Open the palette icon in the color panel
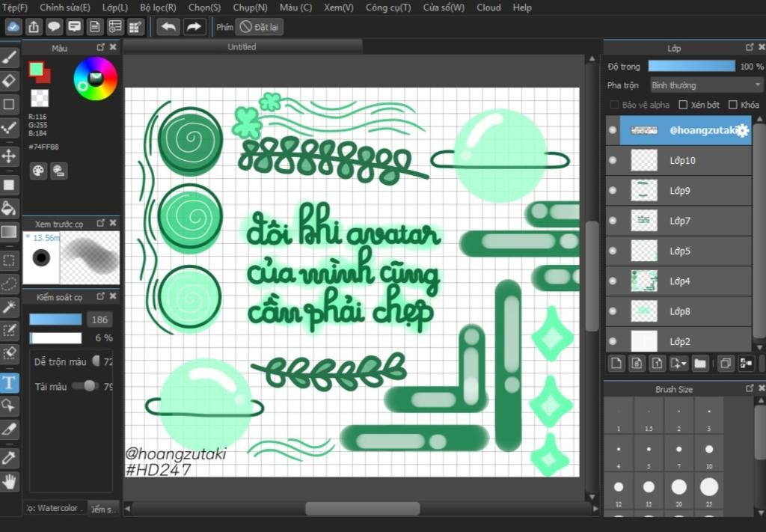This screenshot has height=532, width=766. pyautogui.click(x=38, y=171)
